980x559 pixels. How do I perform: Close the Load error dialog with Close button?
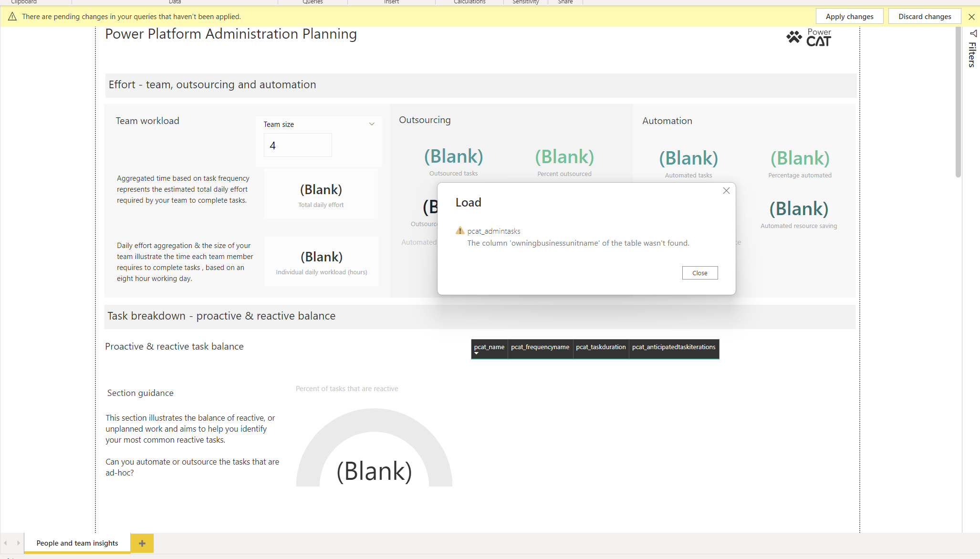click(699, 272)
